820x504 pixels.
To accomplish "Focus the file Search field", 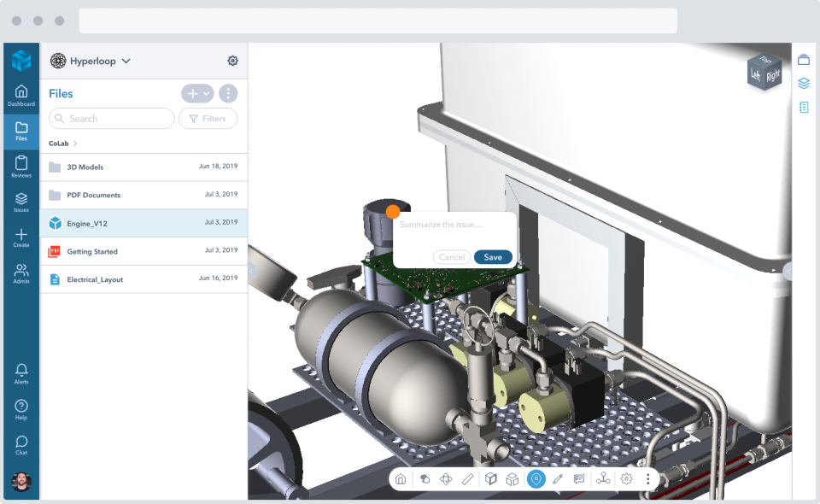I will (x=111, y=119).
